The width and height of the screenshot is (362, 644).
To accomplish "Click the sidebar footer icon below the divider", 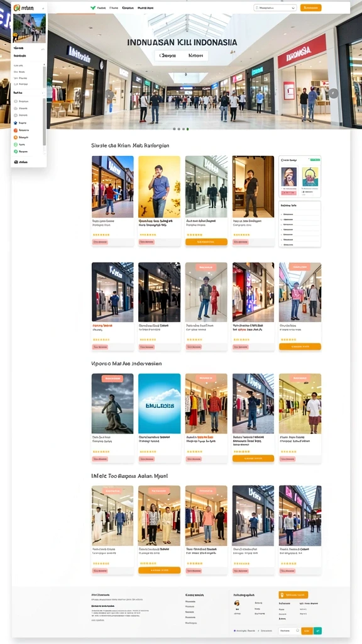I will coord(16,162).
